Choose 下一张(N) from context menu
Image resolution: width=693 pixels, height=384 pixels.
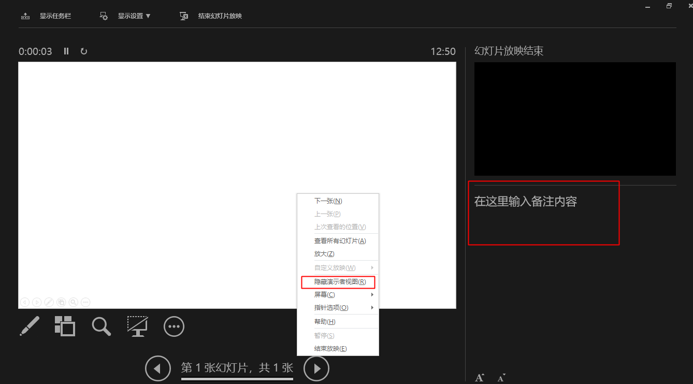pos(338,201)
